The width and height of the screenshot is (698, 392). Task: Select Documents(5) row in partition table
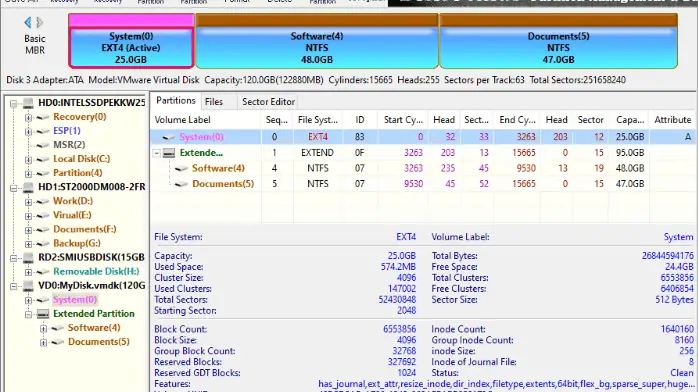pyautogui.click(x=423, y=184)
